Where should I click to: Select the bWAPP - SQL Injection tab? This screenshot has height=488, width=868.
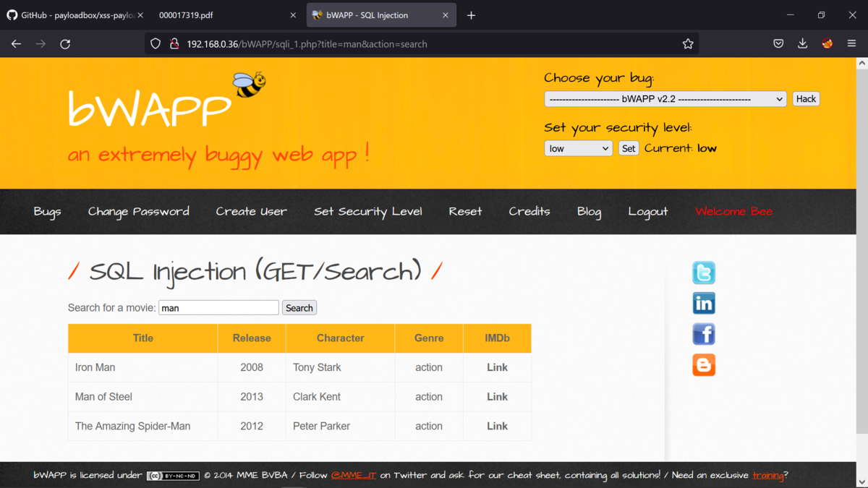[381, 15]
